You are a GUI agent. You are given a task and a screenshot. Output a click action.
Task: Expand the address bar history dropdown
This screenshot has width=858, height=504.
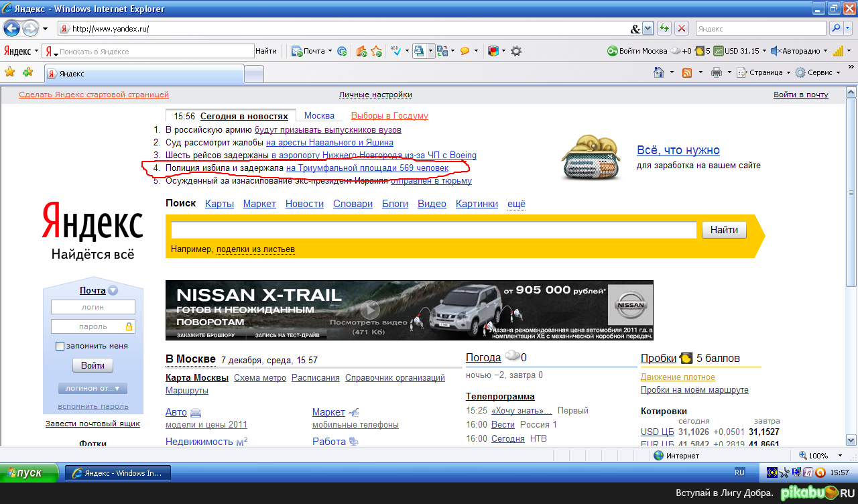coord(648,29)
